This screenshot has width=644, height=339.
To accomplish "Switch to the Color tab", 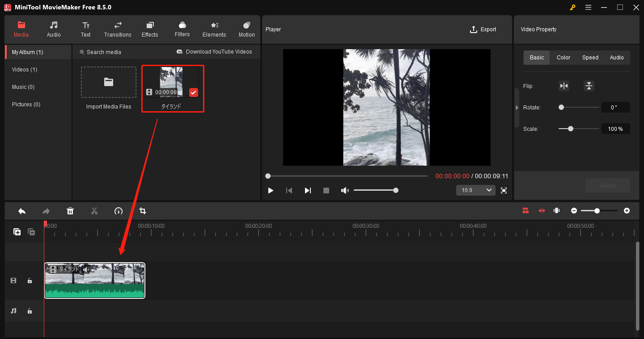I will click(x=563, y=57).
